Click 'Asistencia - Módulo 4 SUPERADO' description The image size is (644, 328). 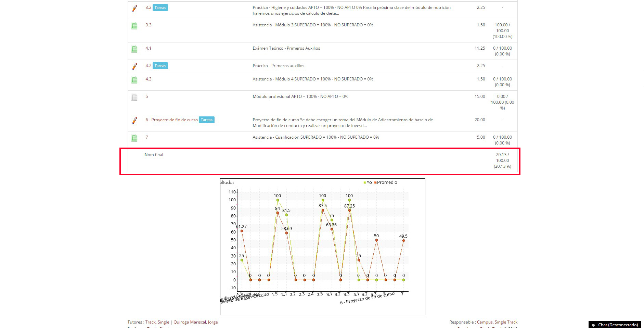(313, 79)
